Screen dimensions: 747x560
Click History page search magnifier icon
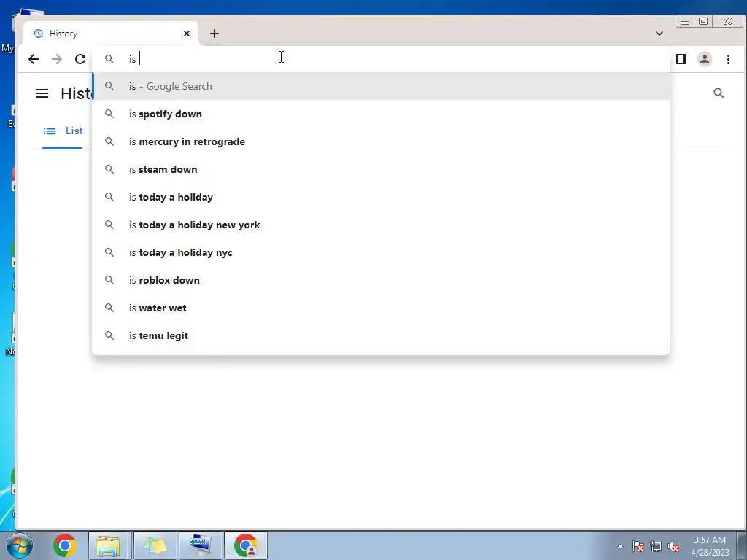coord(719,93)
